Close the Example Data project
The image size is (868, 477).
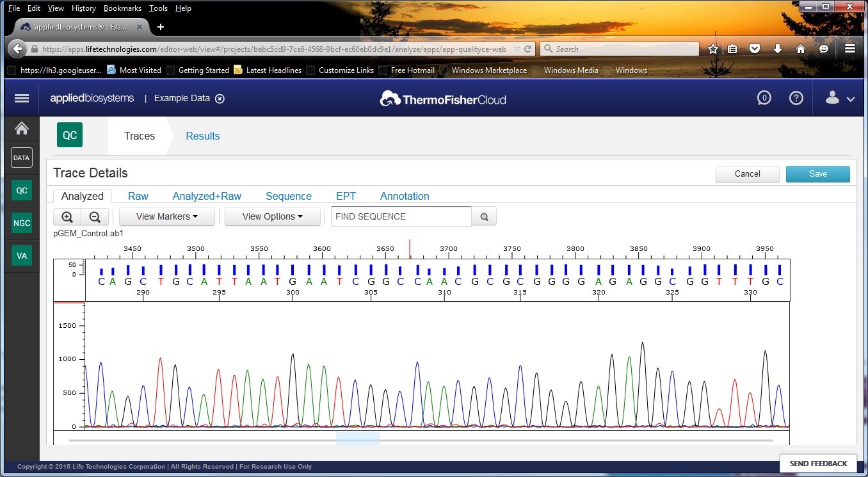click(x=220, y=99)
